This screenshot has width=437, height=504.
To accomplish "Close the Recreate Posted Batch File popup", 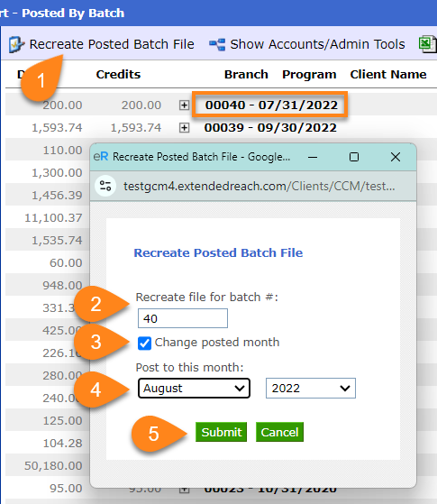I will pyautogui.click(x=396, y=157).
